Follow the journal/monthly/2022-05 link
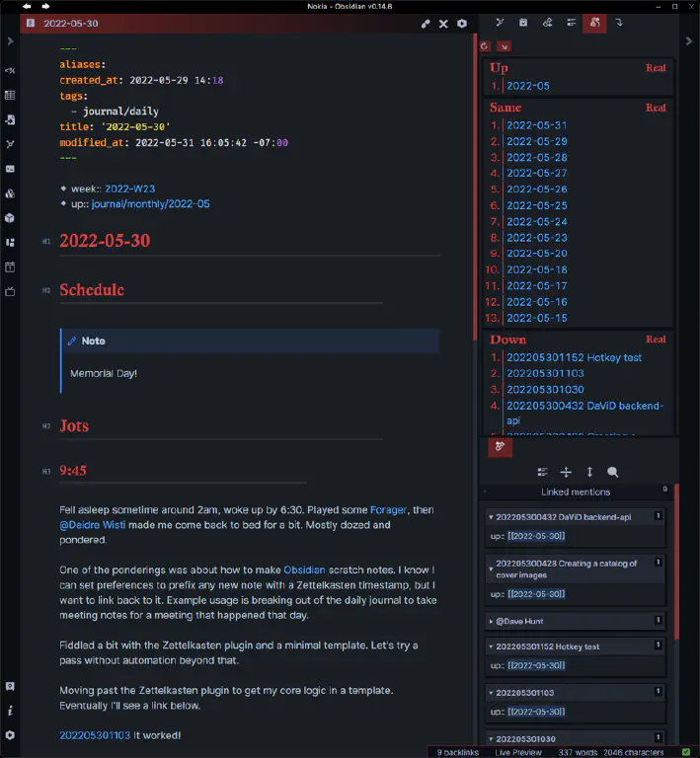This screenshot has width=700, height=758. pyautogui.click(x=151, y=204)
